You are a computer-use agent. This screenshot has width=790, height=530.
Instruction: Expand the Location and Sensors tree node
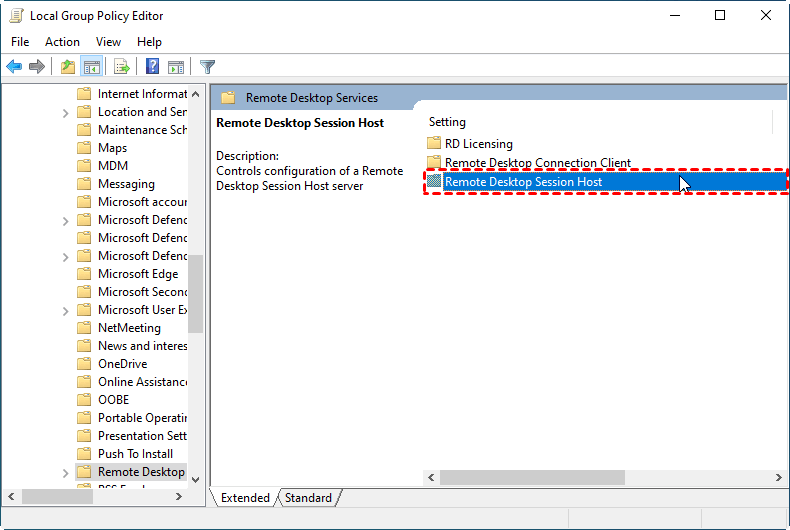[65, 113]
